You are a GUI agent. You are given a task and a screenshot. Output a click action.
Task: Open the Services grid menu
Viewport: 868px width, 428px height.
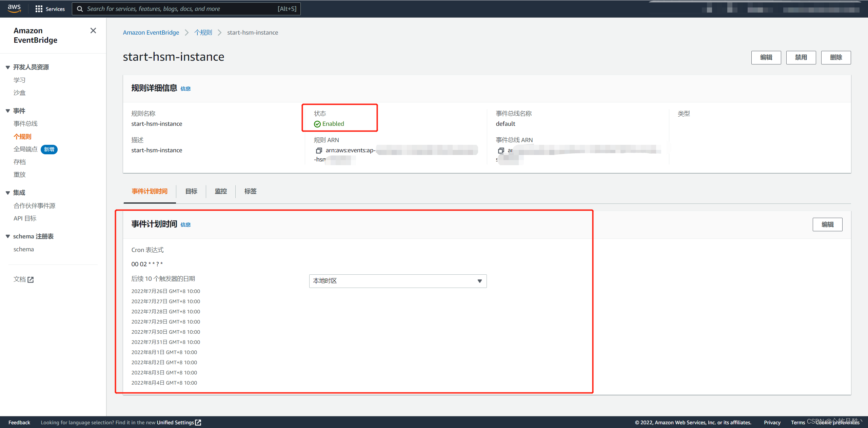pyautogui.click(x=50, y=9)
